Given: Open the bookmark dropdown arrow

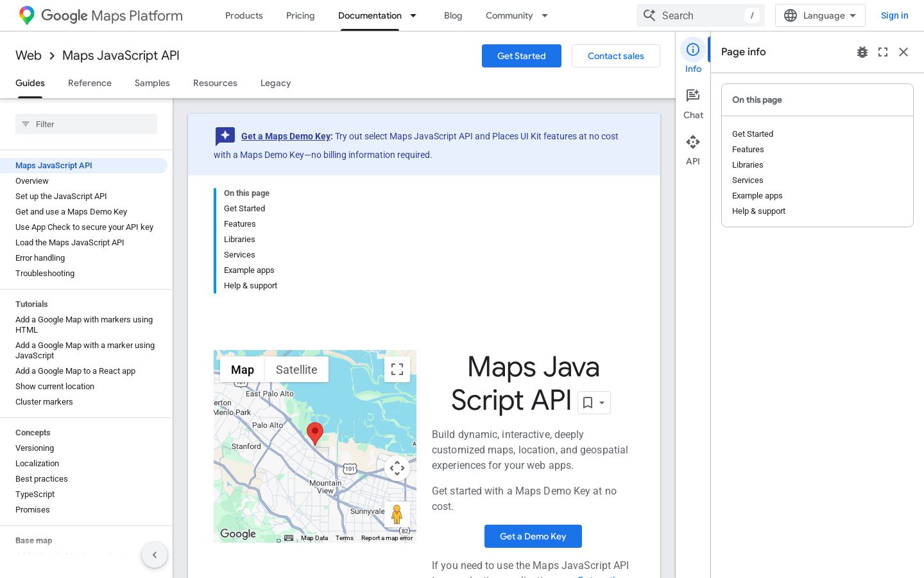Looking at the screenshot, I should pos(602,403).
